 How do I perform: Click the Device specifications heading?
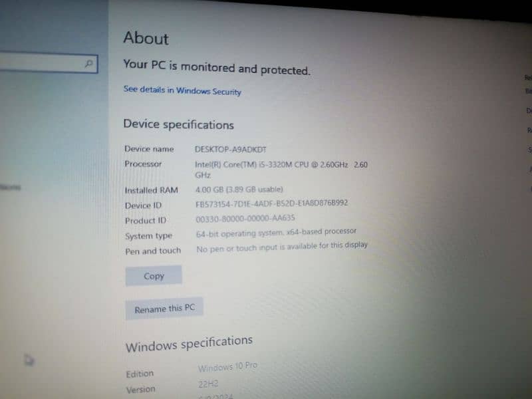click(x=179, y=124)
